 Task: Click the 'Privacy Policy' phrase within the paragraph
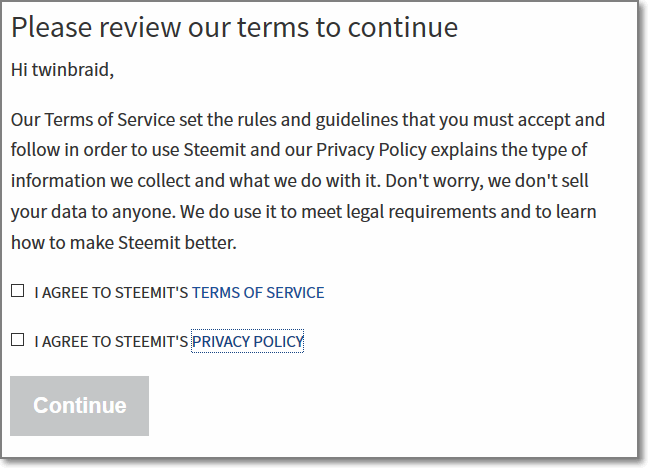coord(369,151)
